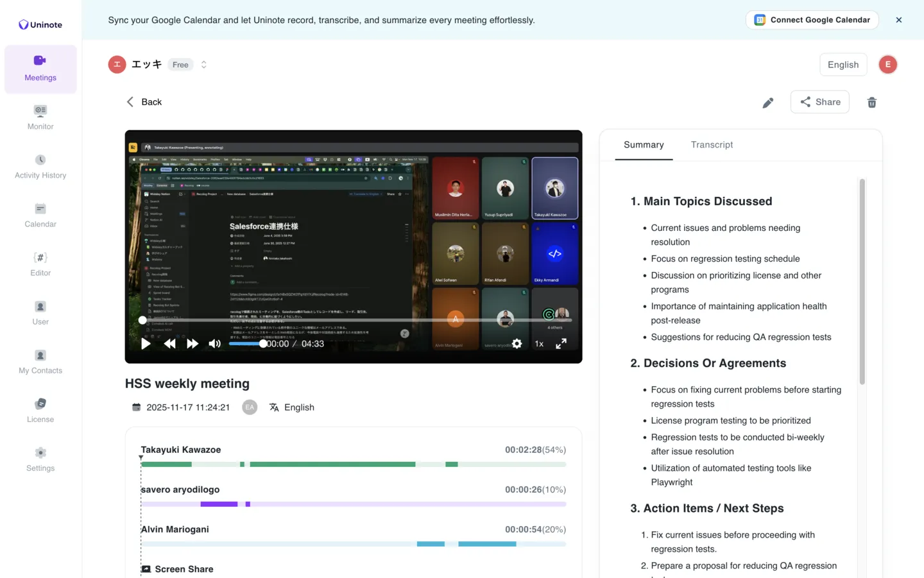The width and height of the screenshot is (924, 578).
Task: Click Takayuki Kawazoe speaker timeline bar
Action: [332, 464]
